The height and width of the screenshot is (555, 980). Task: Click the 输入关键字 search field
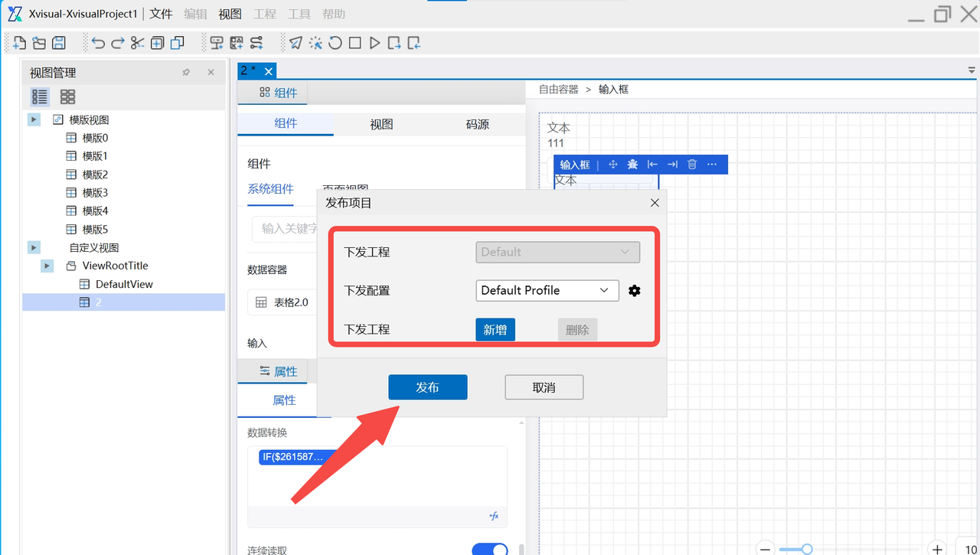(283, 229)
